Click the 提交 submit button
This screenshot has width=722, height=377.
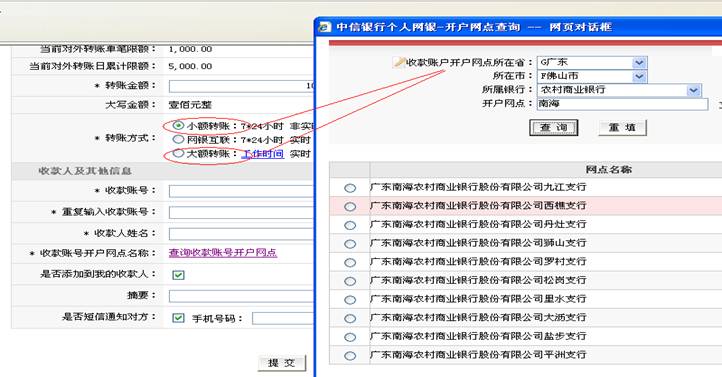(x=282, y=363)
